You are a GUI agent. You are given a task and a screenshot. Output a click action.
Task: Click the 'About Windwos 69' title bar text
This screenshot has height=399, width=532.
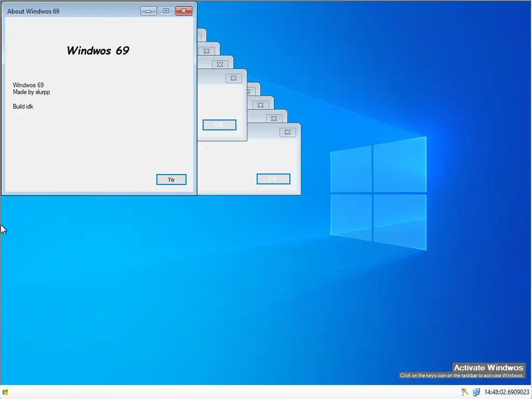[x=33, y=11]
